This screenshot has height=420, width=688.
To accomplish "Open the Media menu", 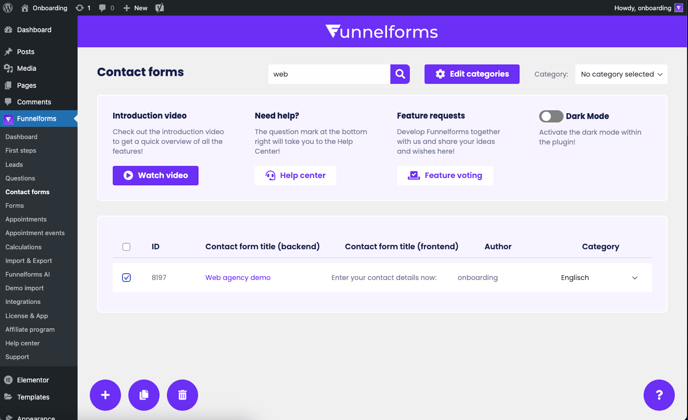I will click(x=26, y=68).
